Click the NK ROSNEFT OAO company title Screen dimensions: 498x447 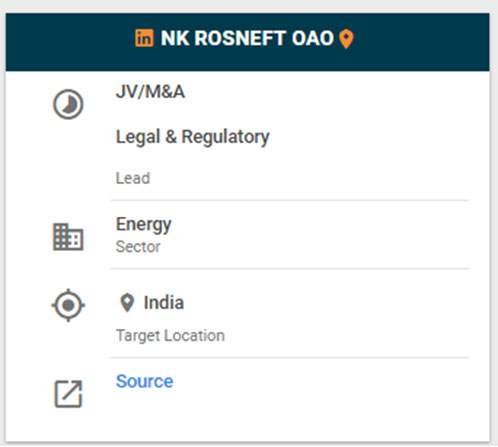tap(247, 38)
